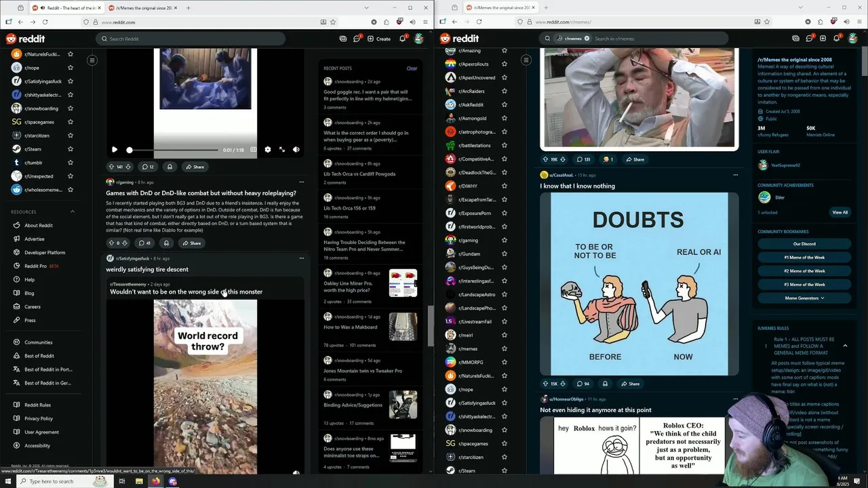The height and width of the screenshot is (488, 868).
Task: Open options on 'Not even hiding it anymore' post
Action: click(x=735, y=399)
